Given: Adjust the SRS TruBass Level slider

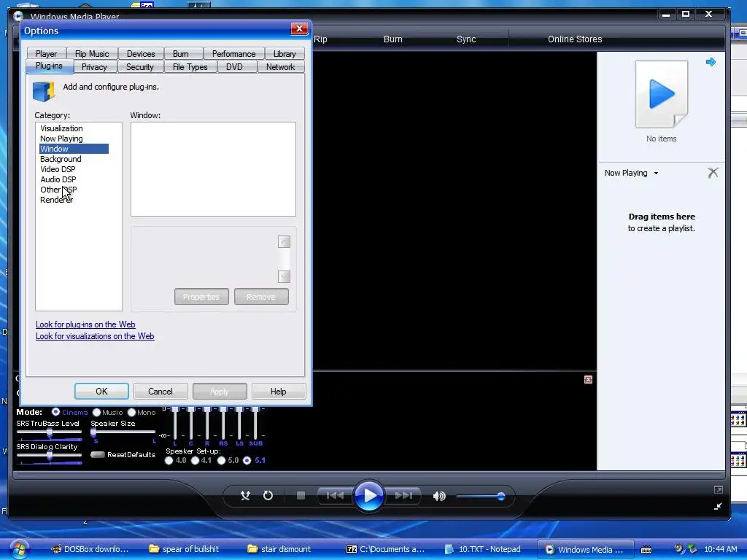Looking at the screenshot, I should [49, 433].
